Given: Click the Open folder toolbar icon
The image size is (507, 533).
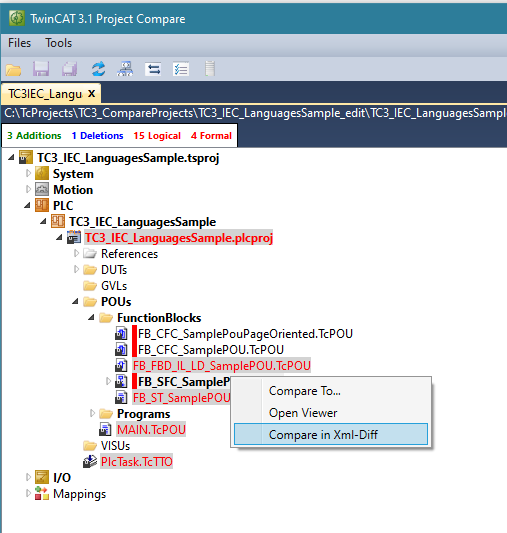Looking at the screenshot, I should (x=14, y=69).
